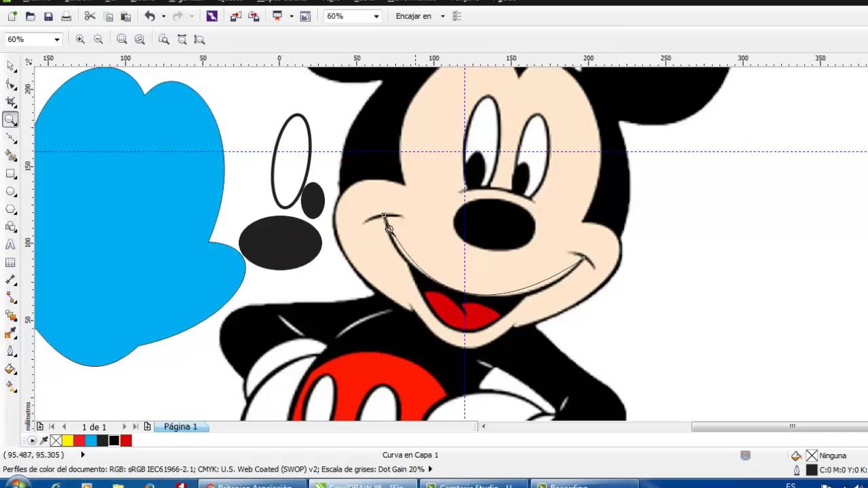Open the Encajar en snap menu
The height and width of the screenshot is (488, 868).
(x=420, y=16)
